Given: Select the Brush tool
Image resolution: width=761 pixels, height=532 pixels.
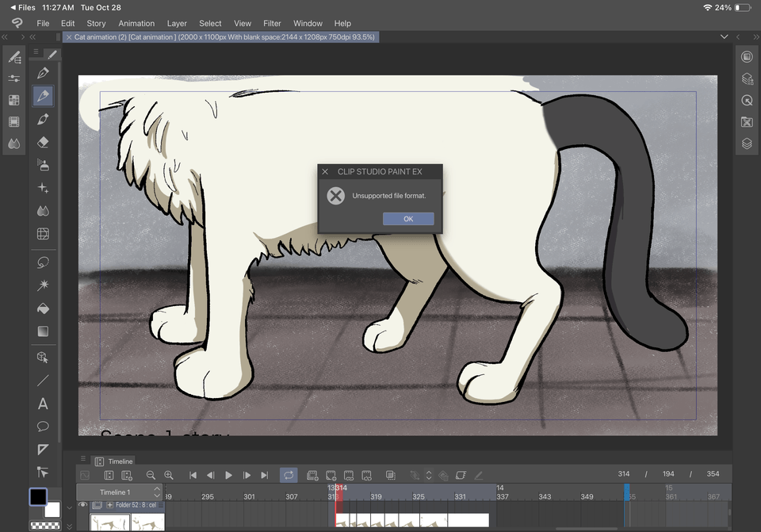Looking at the screenshot, I should (x=43, y=119).
